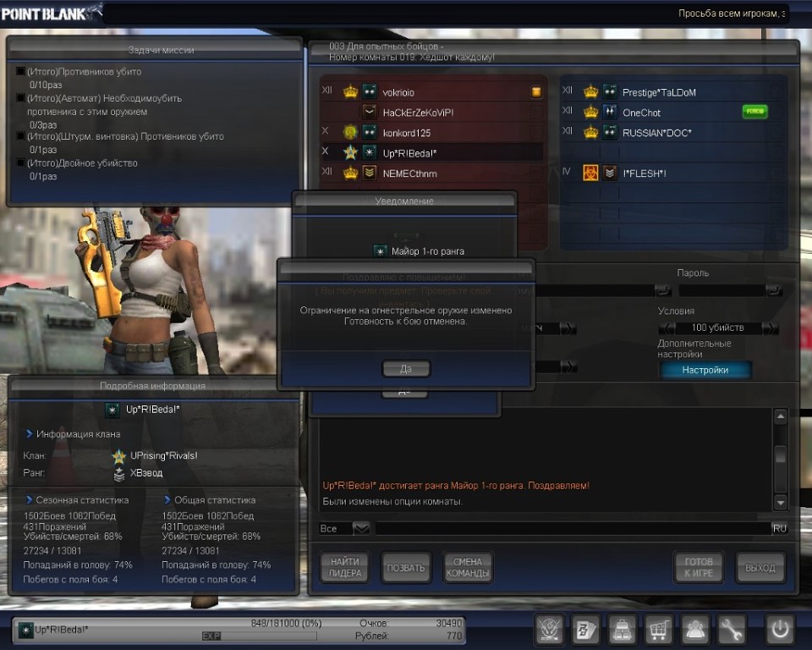The height and width of the screenshot is (650, 812).
Task: Click the right arrow of the Матч selector
Action: click(x=568, y=328)
